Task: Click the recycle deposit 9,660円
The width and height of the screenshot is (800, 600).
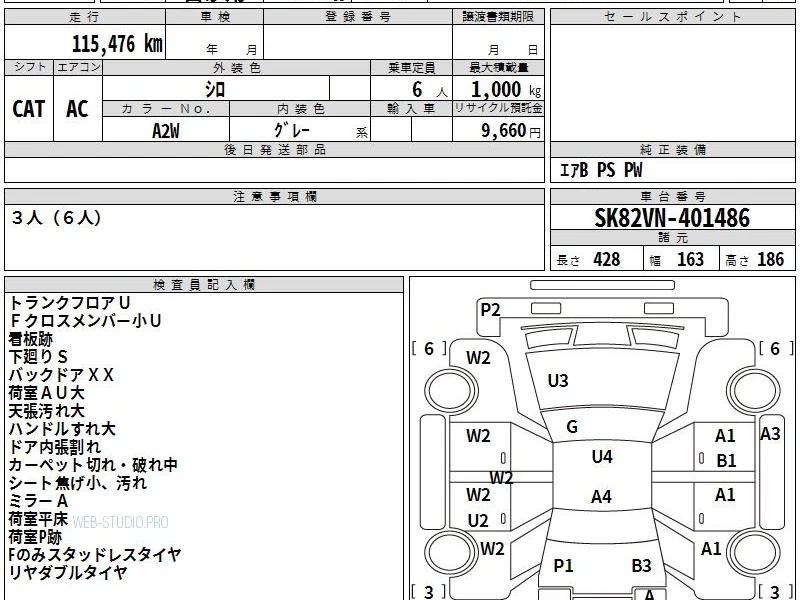Action: [510, 131]
